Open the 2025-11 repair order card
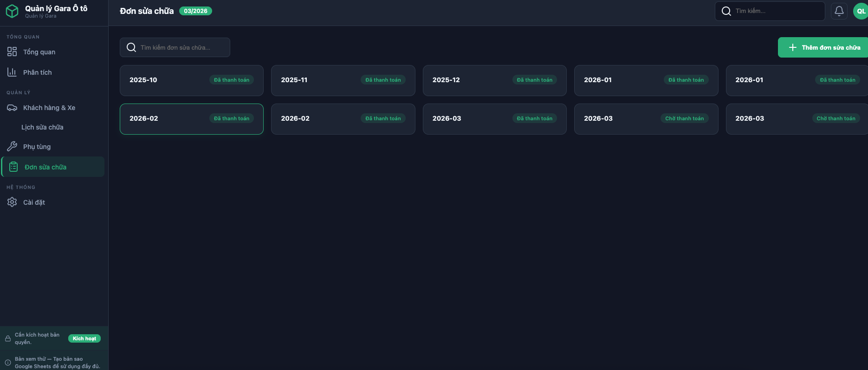Viewport: 868px width, 370px height. click(343, 80)
